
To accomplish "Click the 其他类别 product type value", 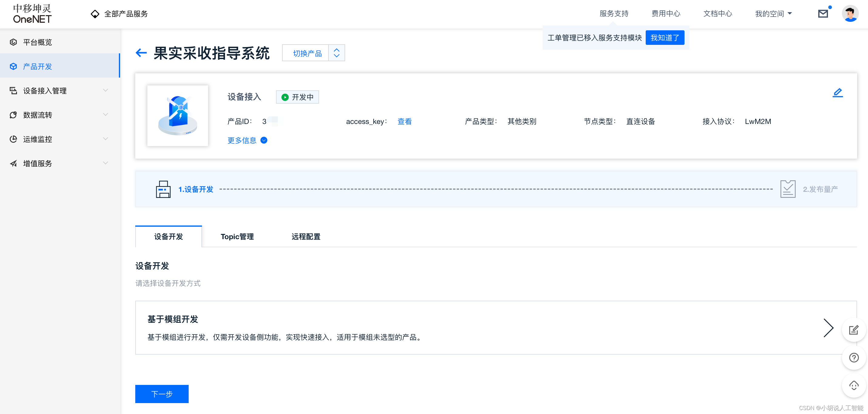I will coord(522,122).
